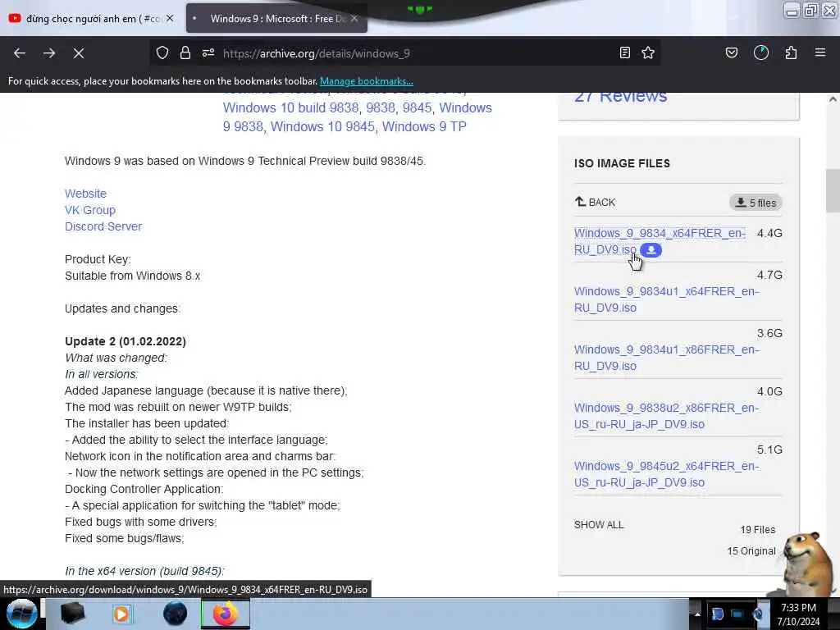Select the Windows 9 Microsoft archive tab
This screenshot has width=840, height=630.
277,19
